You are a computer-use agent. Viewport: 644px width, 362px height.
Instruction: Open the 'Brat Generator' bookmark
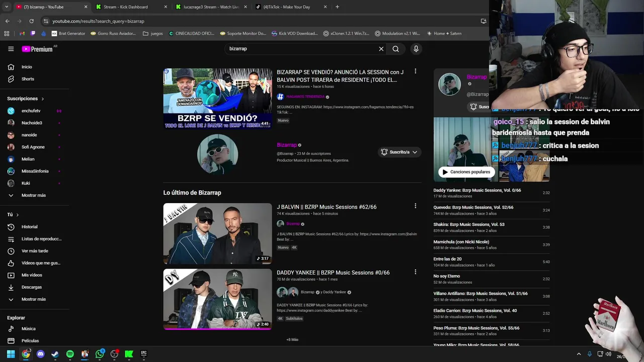point(68,34)
